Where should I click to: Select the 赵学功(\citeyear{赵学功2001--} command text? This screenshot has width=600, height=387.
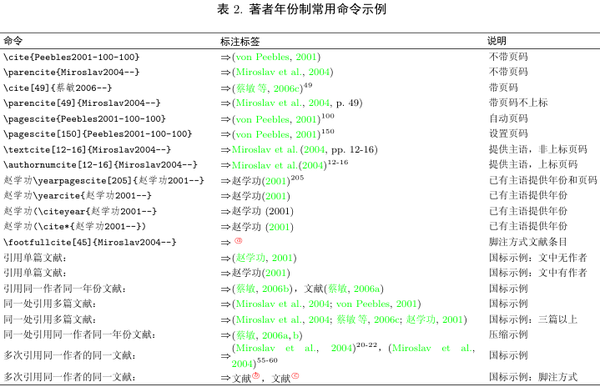[x=80, y=211]
